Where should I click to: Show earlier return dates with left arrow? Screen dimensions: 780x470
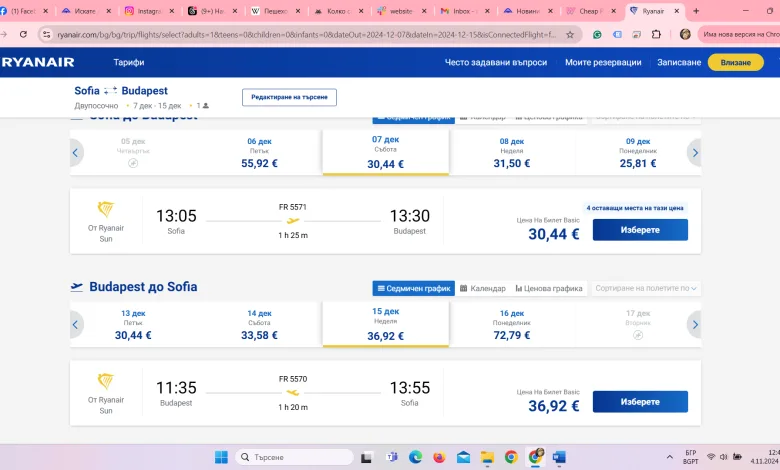(x=76, y=325)
